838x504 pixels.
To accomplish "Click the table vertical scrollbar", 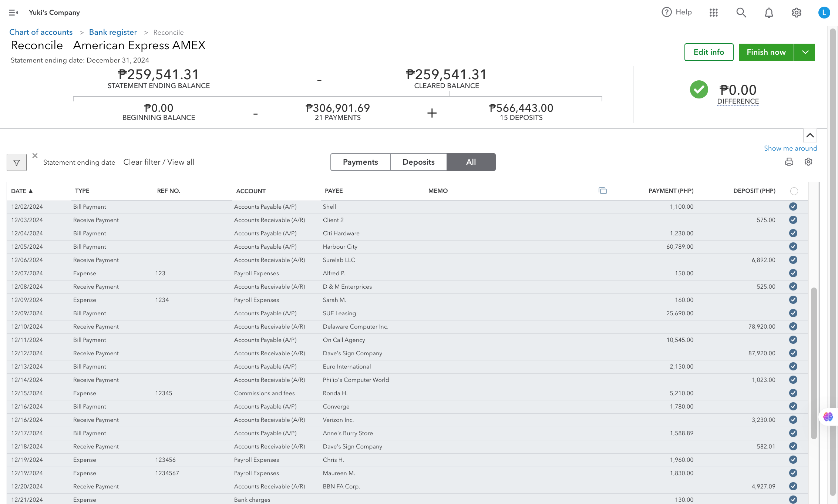I will (x=814, y=363).
